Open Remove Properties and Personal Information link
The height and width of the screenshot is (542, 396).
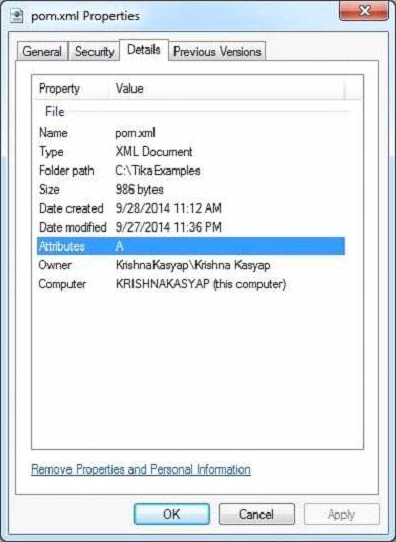[x=141, y=469]
